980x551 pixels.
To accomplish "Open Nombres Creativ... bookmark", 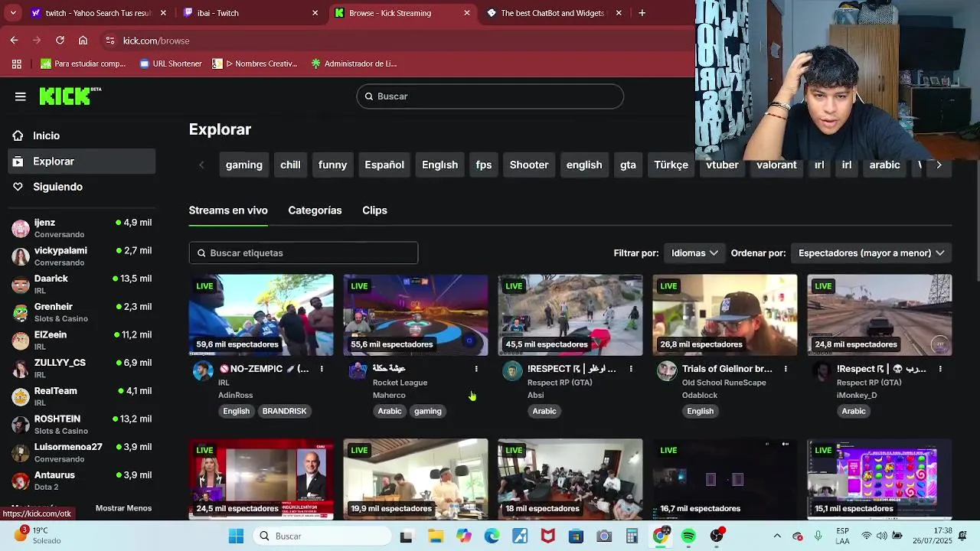I will (255, 64).
